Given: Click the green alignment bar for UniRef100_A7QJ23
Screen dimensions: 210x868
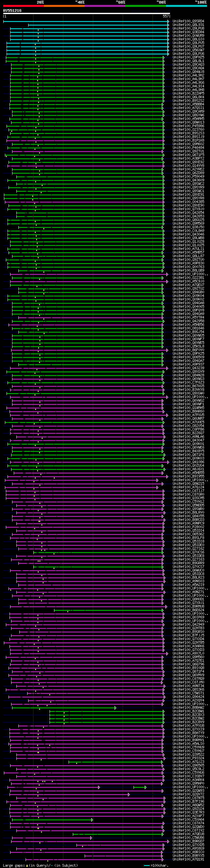Looking at the screenshot, I should [x=116, y=762].
